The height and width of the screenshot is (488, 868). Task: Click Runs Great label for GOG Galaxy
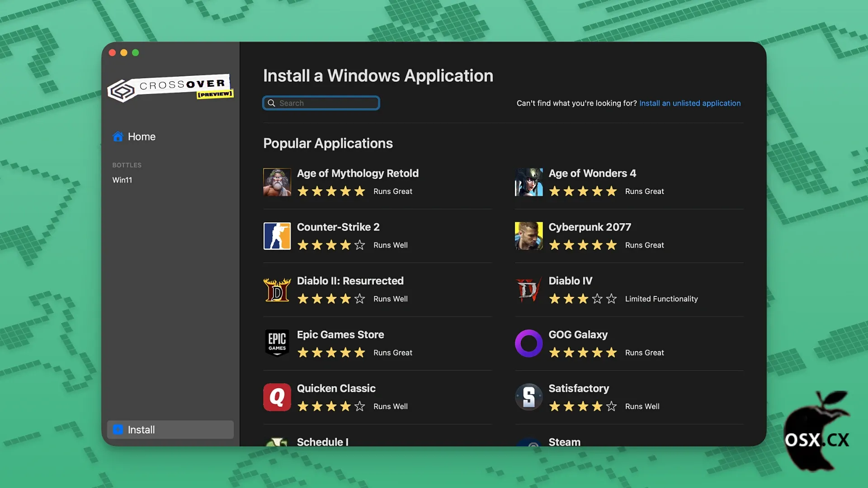click(x=645, y=353)
